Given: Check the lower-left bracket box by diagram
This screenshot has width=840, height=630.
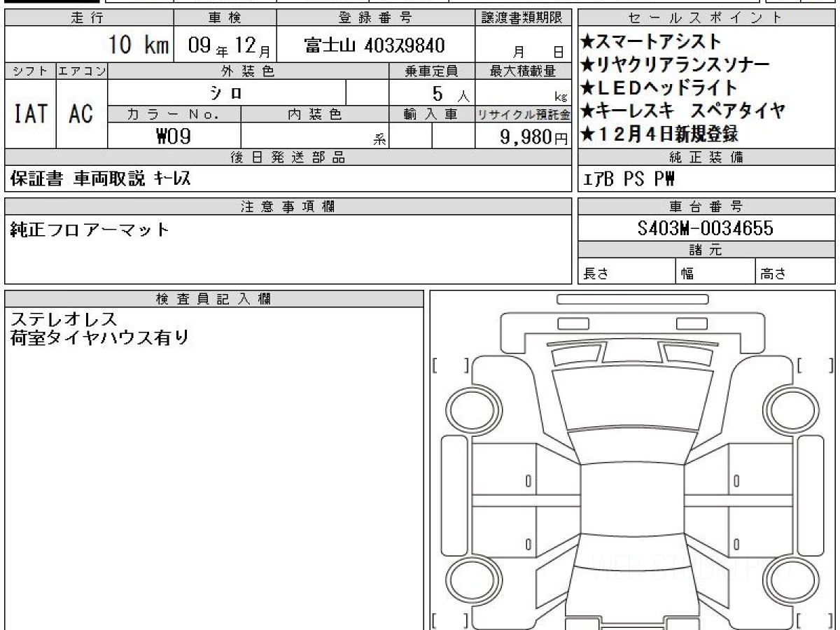Looking at the screenshot, I should (450, 620).
